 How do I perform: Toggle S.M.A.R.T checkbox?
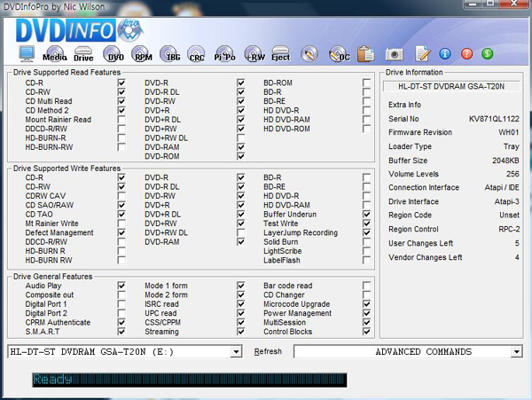point(121,332)
